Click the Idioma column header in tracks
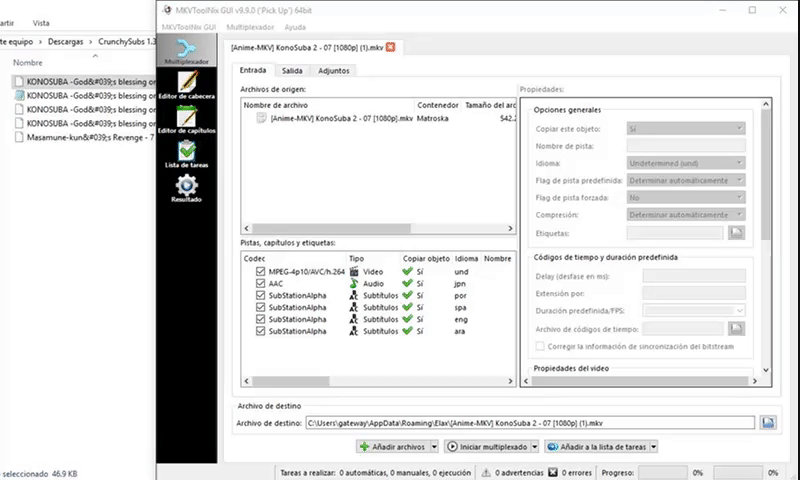 point(467,259)
